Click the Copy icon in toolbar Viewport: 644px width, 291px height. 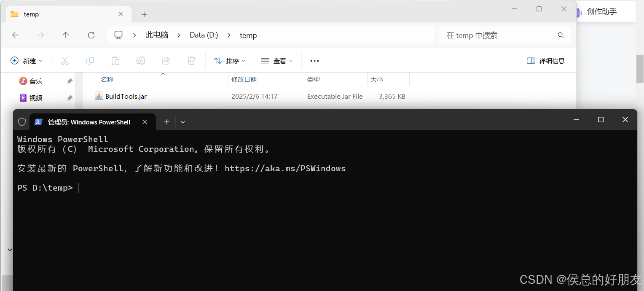(90, 61)
